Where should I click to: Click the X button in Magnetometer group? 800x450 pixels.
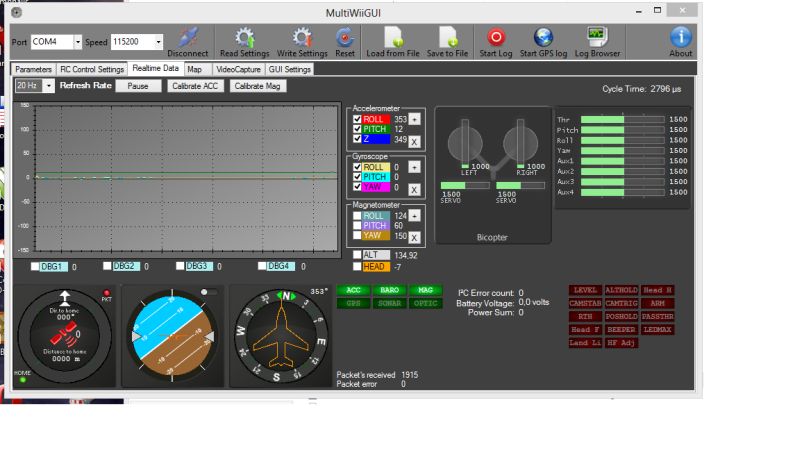[x=414, y=238]
